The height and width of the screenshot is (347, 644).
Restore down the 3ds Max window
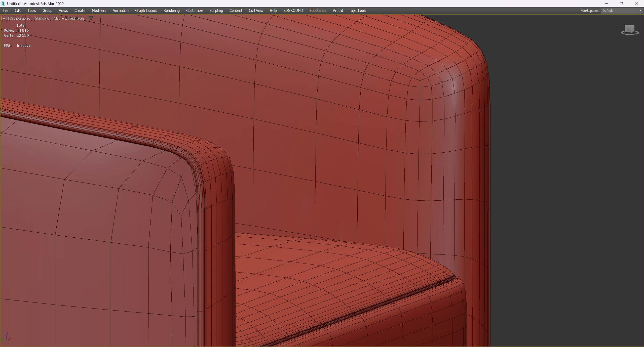pyautogui.click(x=621, y=4)
